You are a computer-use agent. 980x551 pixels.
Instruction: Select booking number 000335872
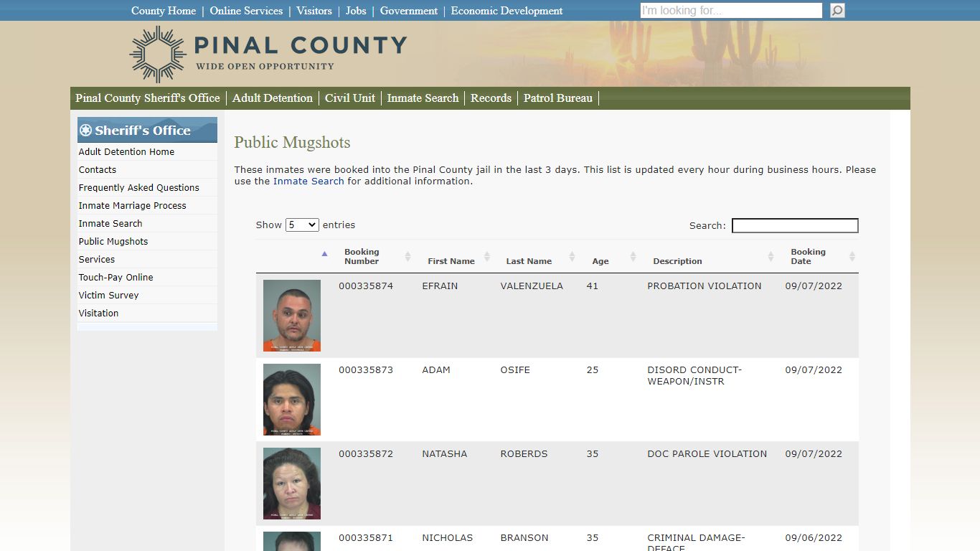366,453
